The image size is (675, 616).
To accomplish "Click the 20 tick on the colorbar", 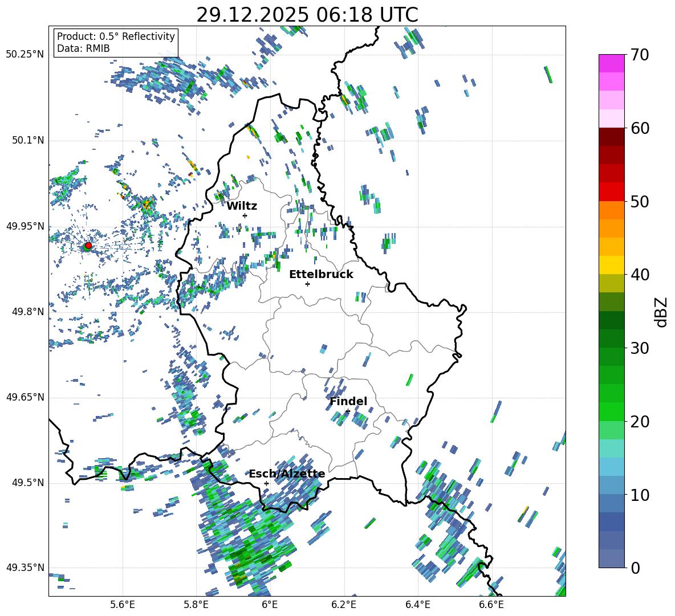I will tap(640, 422).
